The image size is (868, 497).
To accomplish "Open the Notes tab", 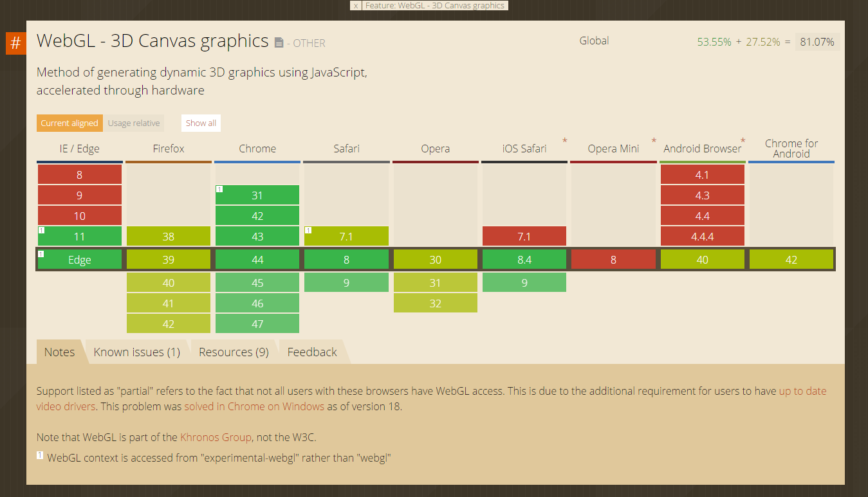I will coord(59,352).
